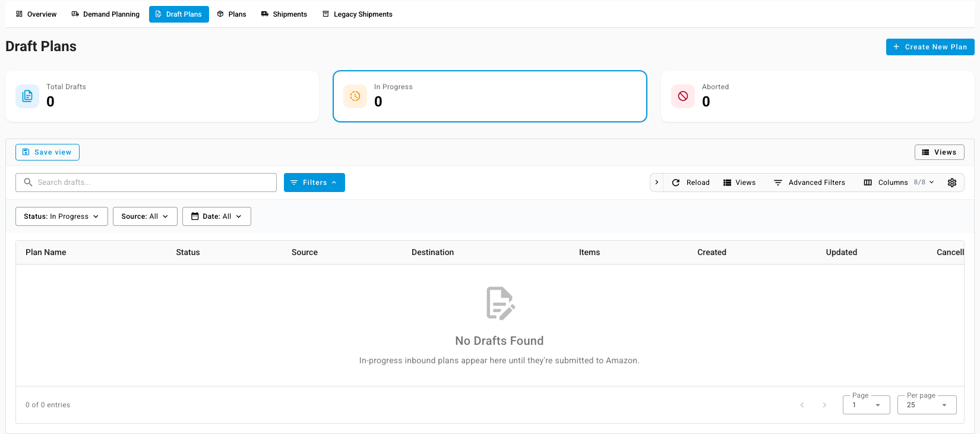Open the Status: In Progress dropdown
Viewport: 980px width, 434px height.
pyautogui.click(x=62, y=216)
